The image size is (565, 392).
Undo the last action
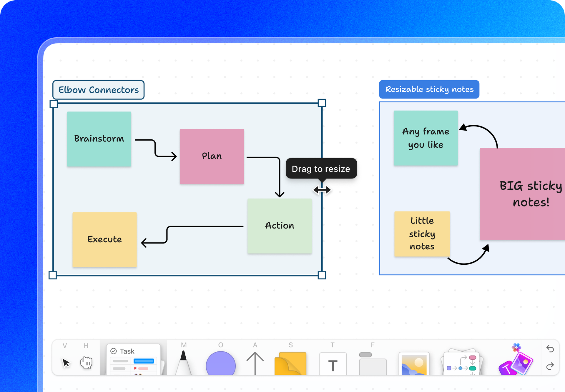(550, 349)
